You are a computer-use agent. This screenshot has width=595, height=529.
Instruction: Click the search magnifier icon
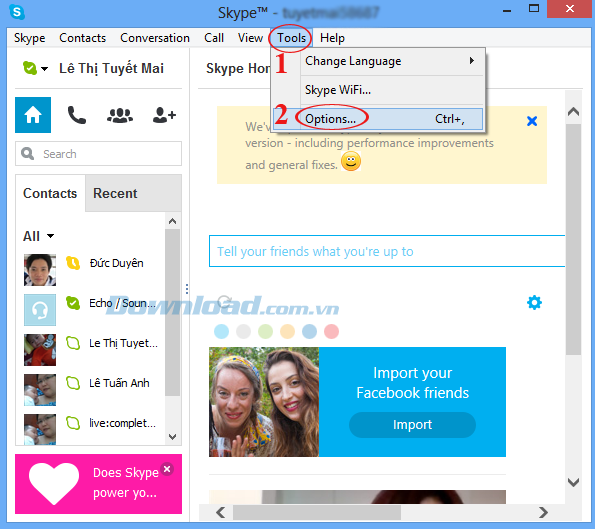click(x=27, y=154)
